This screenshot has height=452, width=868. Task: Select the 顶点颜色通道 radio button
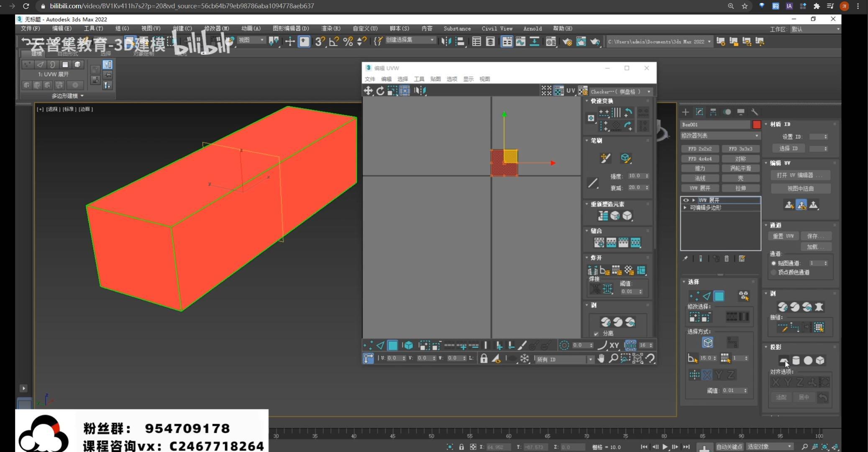[x=773, y=272]
